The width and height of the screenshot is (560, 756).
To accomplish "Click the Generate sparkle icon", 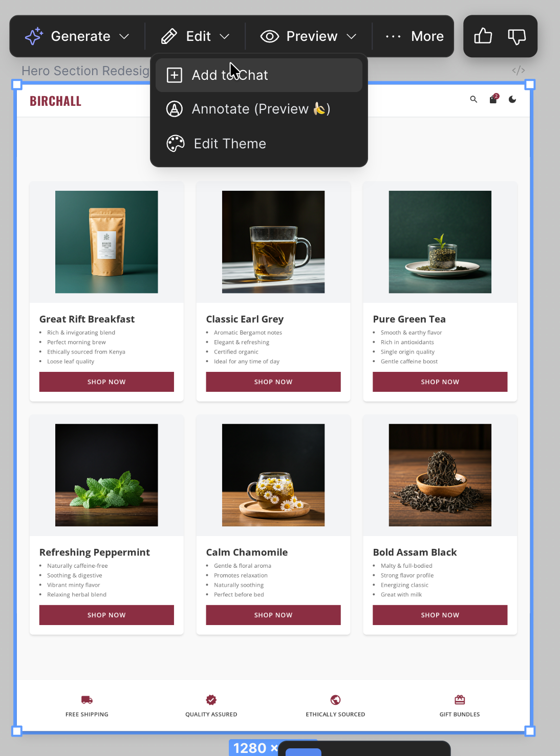I will click(x=34, y=36).
